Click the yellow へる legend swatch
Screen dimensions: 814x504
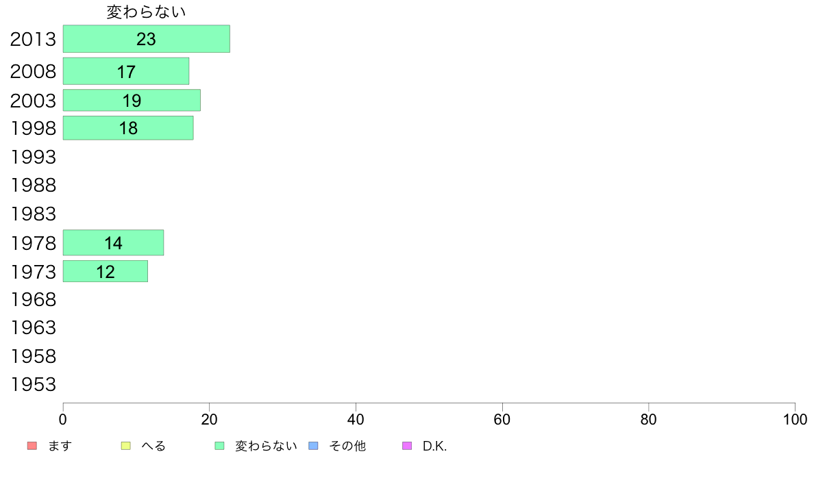tap(125, 446)
